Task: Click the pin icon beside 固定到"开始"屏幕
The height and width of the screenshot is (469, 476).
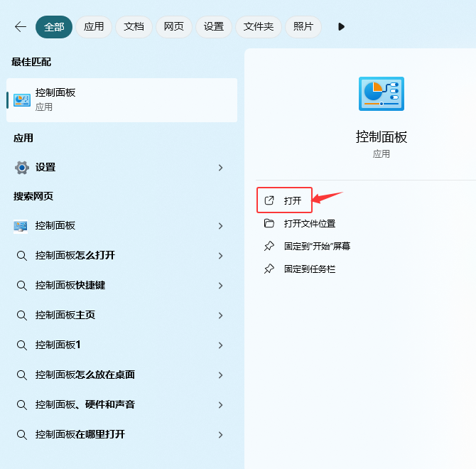Action: (269, 246)
